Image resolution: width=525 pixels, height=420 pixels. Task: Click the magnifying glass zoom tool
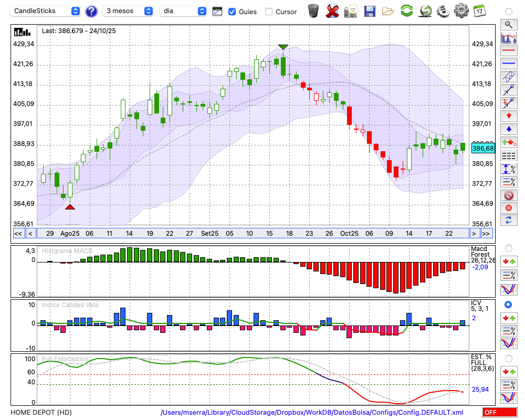click(x=508, y=24)
